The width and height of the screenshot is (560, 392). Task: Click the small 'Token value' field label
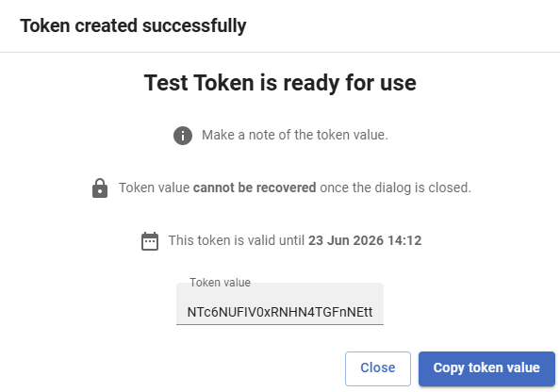tap(220, 283)
